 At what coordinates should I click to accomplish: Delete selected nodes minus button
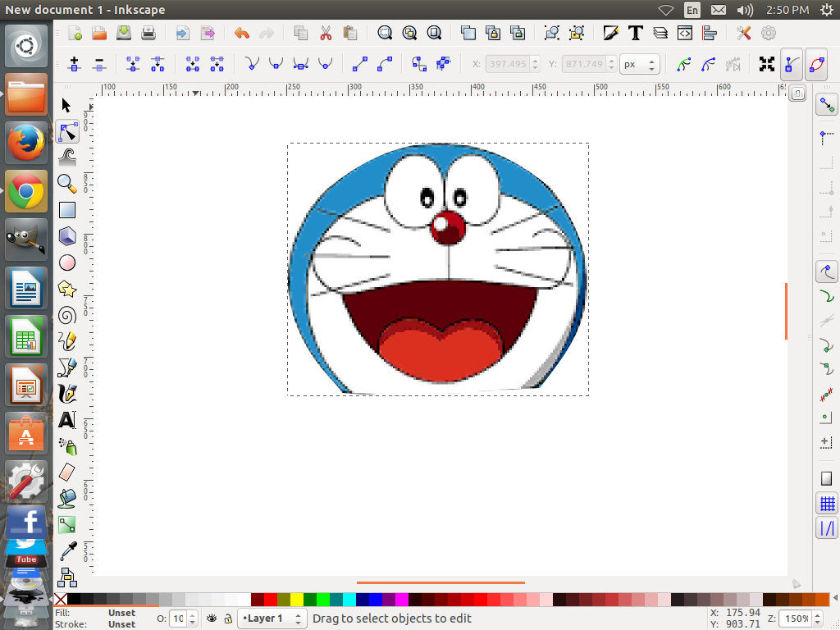tap(99, 64)
